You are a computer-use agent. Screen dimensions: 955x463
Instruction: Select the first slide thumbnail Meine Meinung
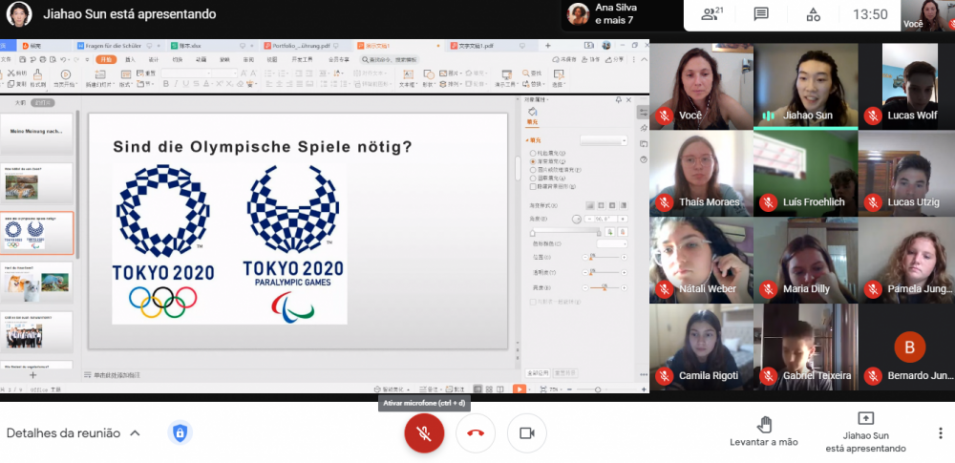[37, 133]
